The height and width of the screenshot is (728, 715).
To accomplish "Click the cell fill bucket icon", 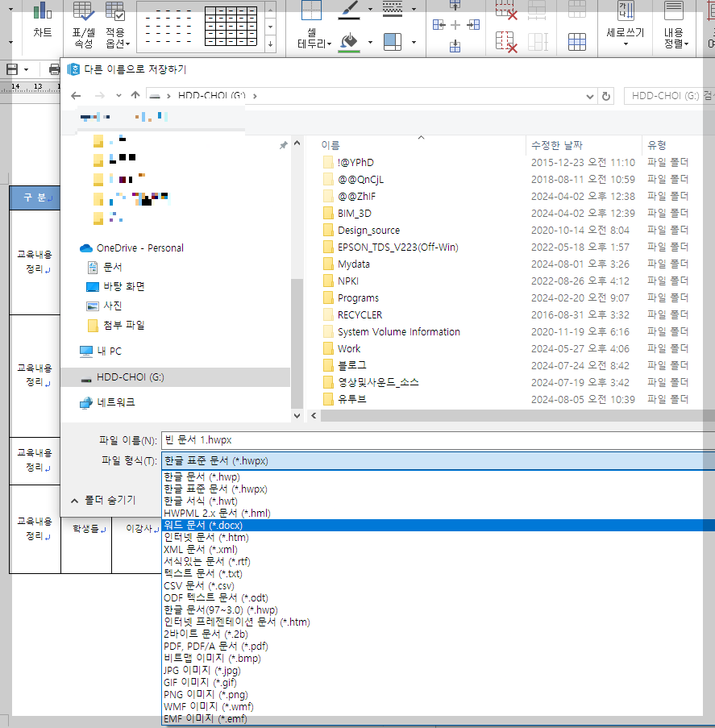I will (349, 42).
